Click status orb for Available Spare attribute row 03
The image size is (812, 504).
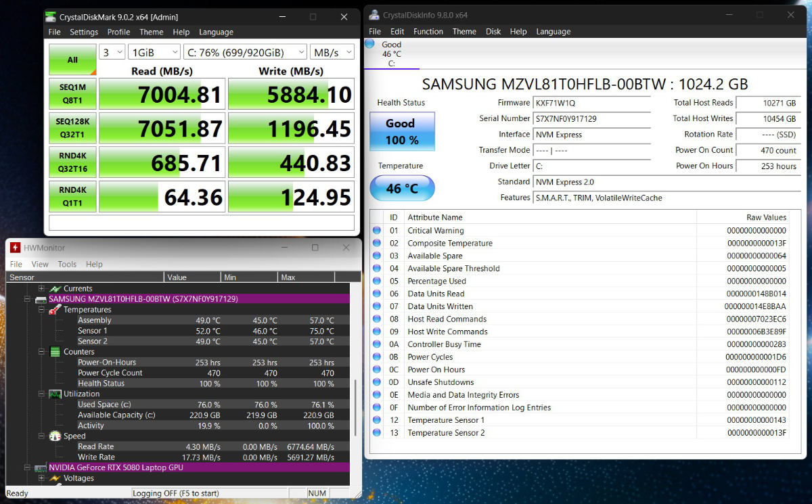coord(377,256)
